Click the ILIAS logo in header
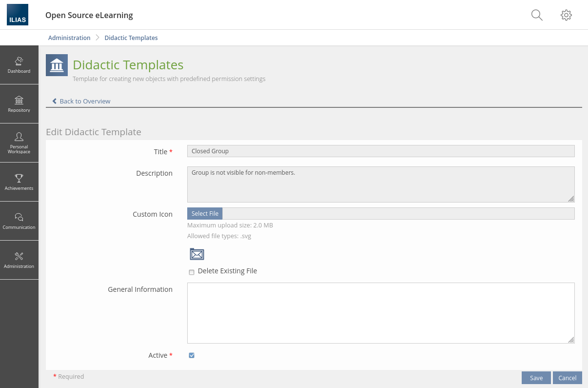 (x=18, y=15)
